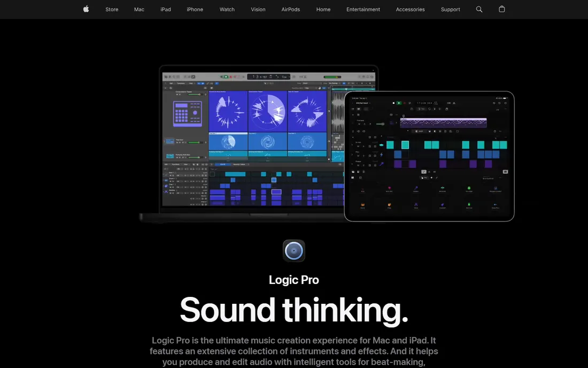Go to AirPods in the nav bar
588x368 pixels.
click(x=291, y=10)
